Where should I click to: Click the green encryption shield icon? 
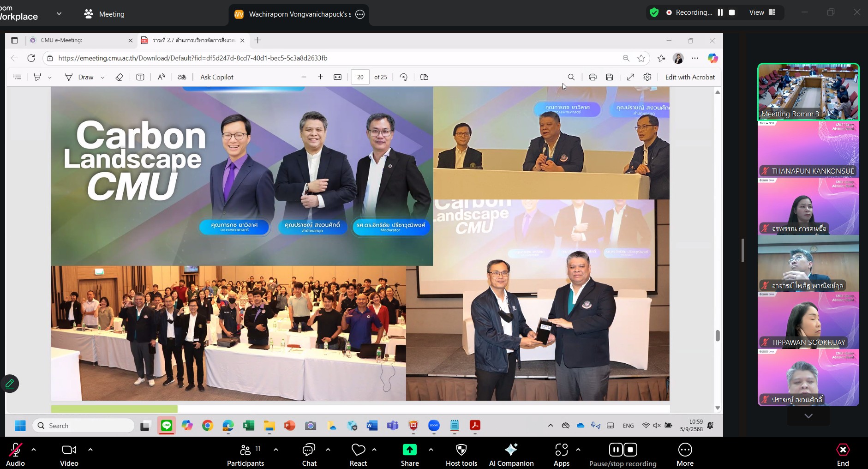654,12
